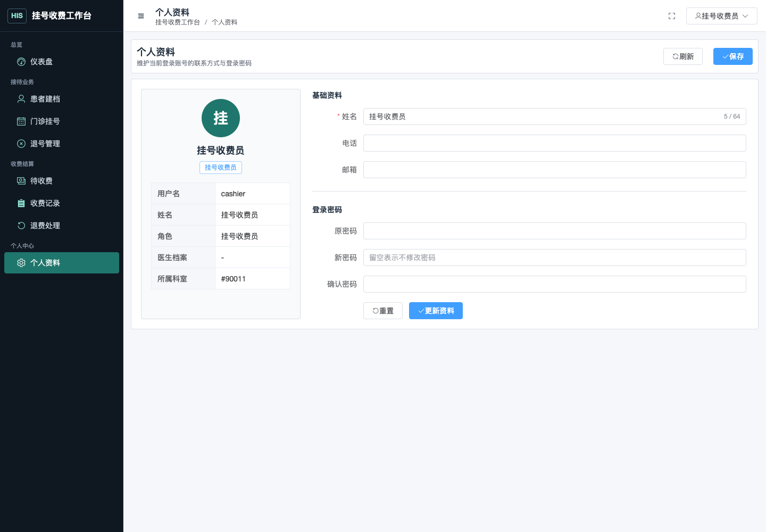Click the 收费记录 clipboard icon
Screen dimensions: 766x532
click(x=21, y=203)
